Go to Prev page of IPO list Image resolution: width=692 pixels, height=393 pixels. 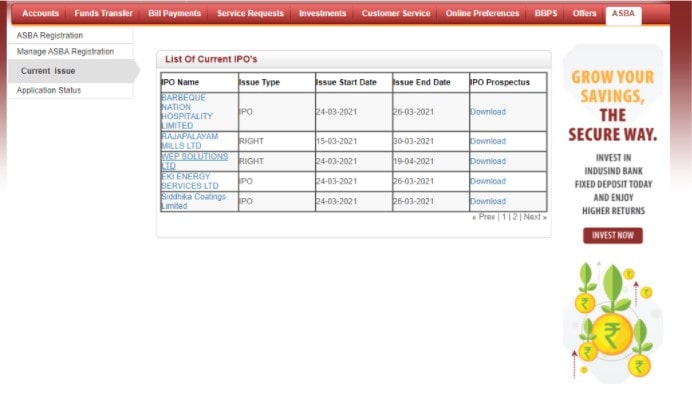tap(484, 217)
